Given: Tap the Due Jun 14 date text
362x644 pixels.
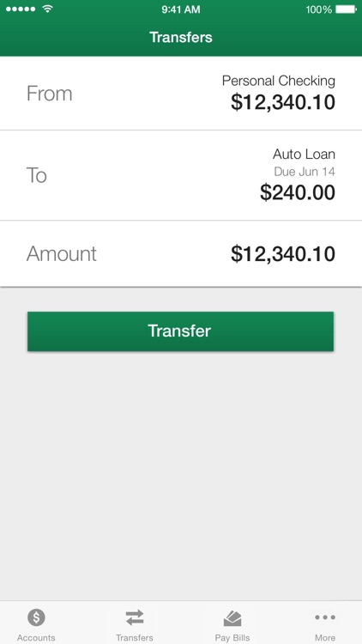Looking at the screenshot, I should pos(305,171).
